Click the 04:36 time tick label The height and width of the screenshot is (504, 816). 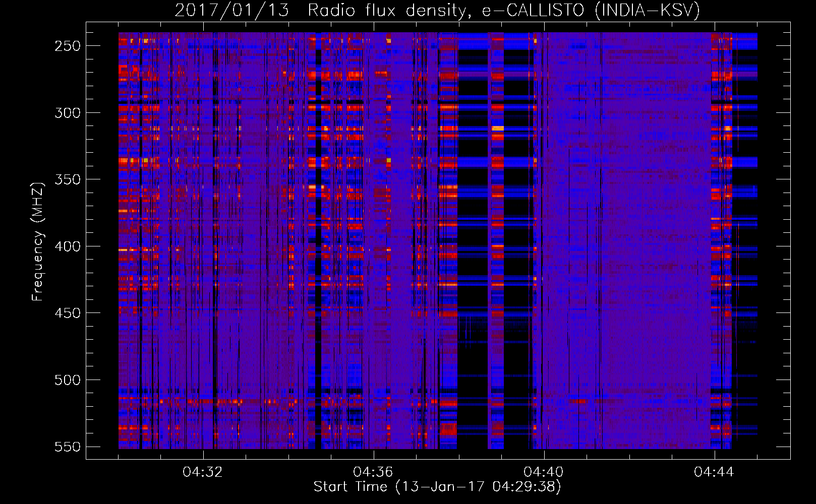click(x=373, y=472)
